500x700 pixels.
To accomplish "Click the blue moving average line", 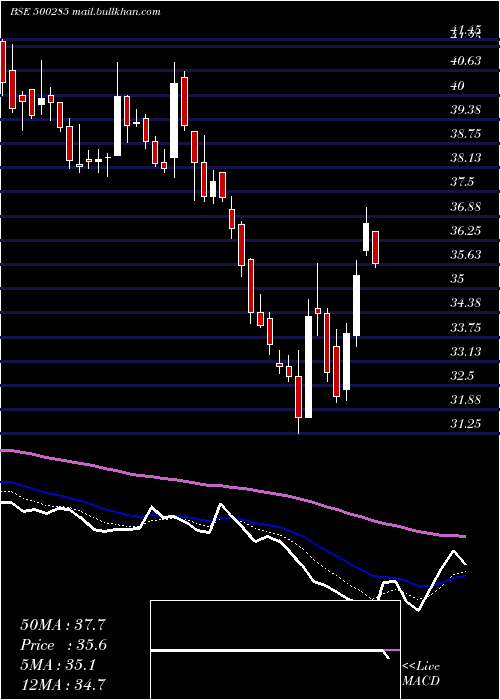I will click(268, 523).
